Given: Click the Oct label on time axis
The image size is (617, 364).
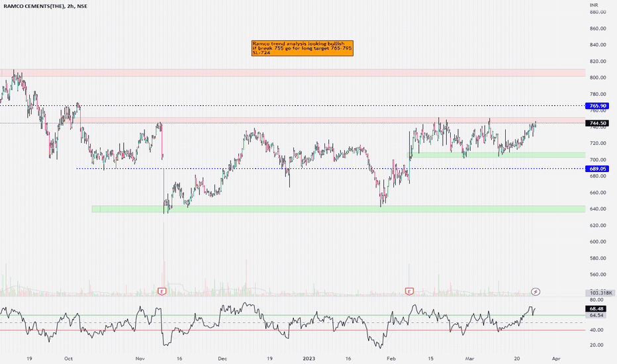Looking at the screenshot, I should pyautogui.click(x=68, y=359).
